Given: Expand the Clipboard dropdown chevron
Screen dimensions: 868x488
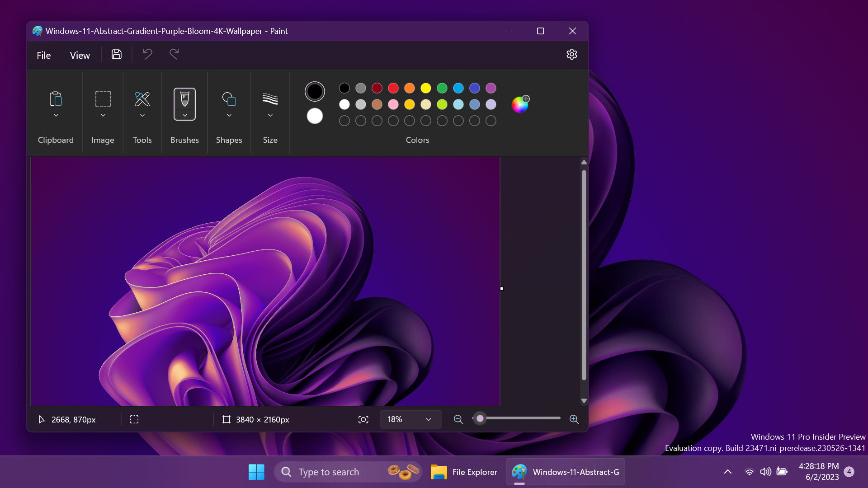Looking at the screenshot, I should click(x=56, y=116).
